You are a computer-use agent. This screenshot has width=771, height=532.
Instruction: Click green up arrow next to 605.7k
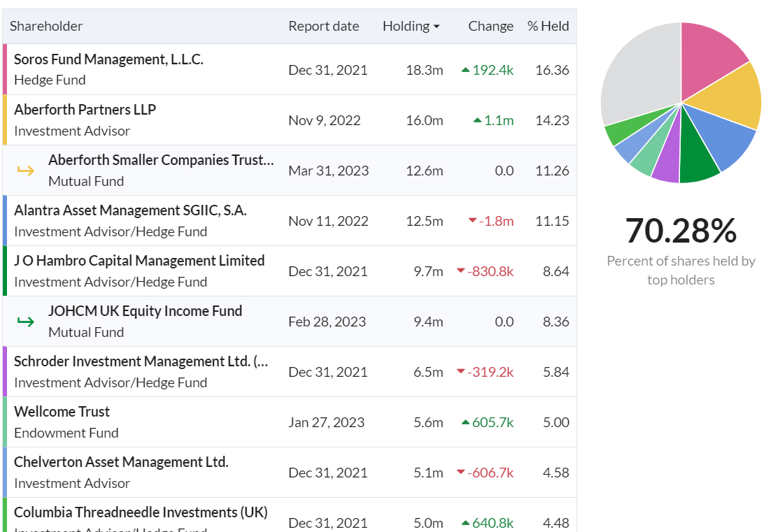(466, 422)
